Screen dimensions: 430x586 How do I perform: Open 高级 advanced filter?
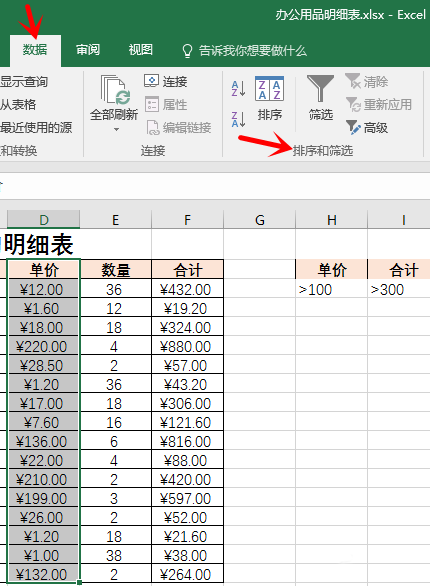pyautogui.click(x=366, y=128)
